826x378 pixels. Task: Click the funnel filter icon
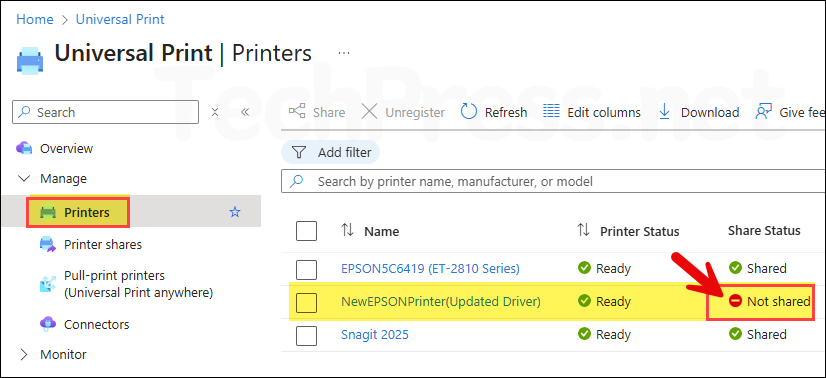tap(299, 153)
